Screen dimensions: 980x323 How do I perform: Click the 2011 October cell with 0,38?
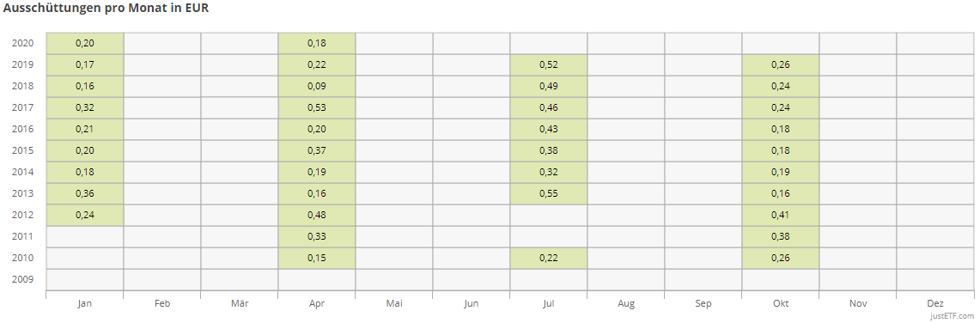(781, 236)
